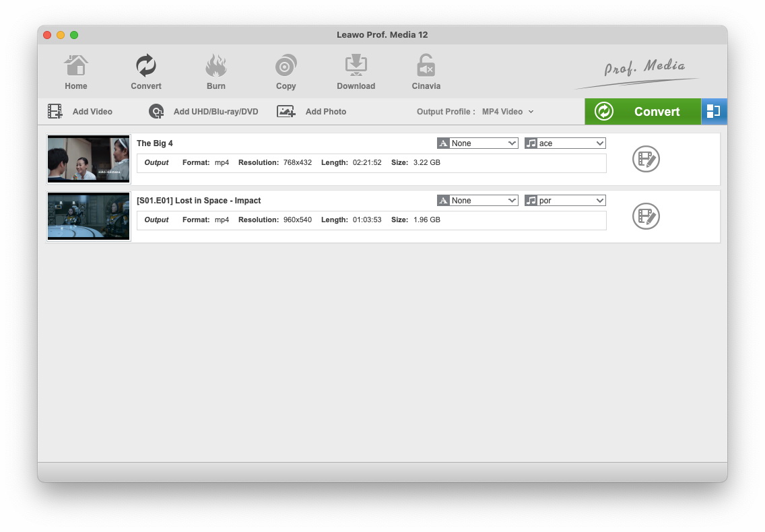Click the 02:21:52 length value
Viewport: 765px width, 532px height.
pos(367,162)
